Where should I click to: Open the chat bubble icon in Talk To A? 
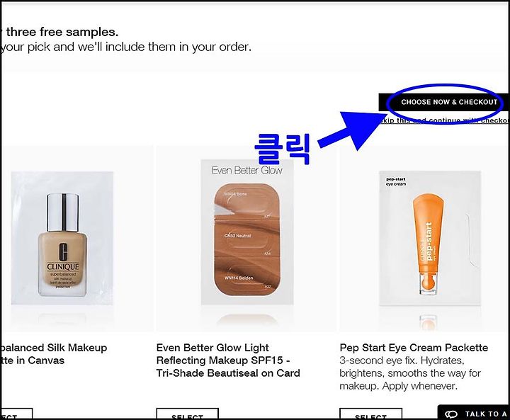(x=451, y=414)
